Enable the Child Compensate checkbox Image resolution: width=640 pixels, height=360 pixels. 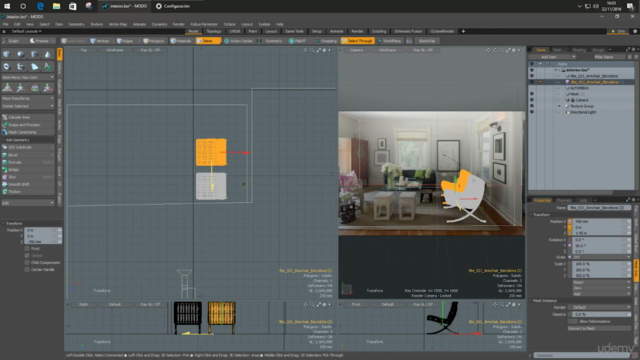pos(27,262)
